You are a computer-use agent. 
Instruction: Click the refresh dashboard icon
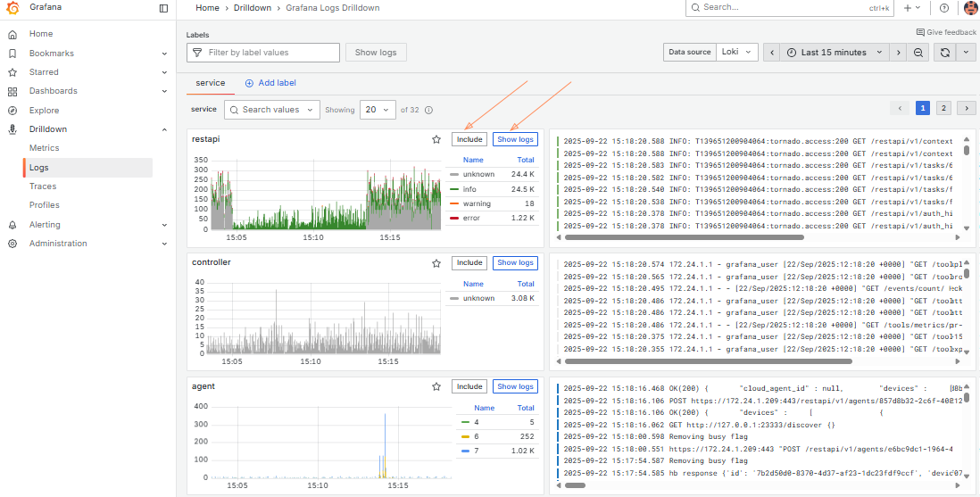[944, 53]
